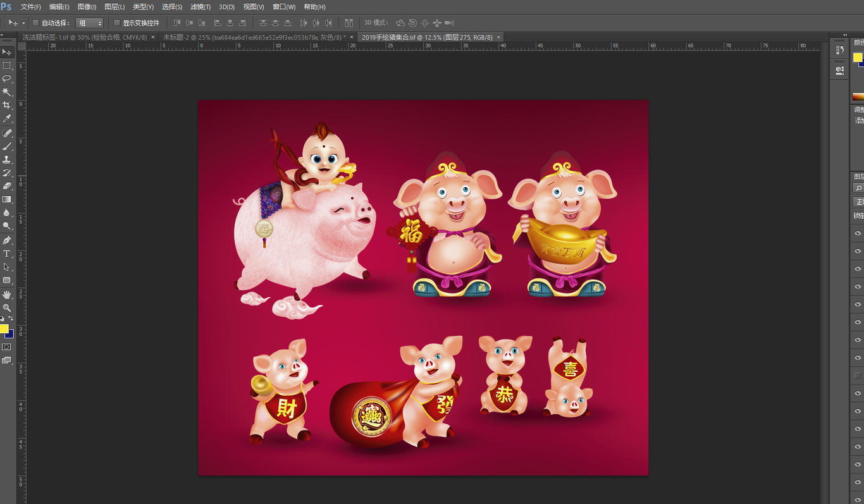Swap foreground and background colors
The width and height of the screenshot is (864, 504).
click(x=11, y=319)
